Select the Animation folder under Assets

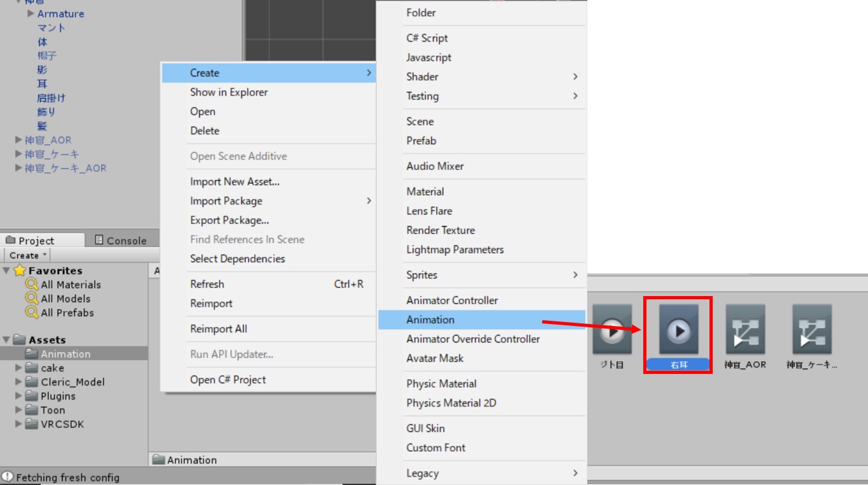(65, 354)
